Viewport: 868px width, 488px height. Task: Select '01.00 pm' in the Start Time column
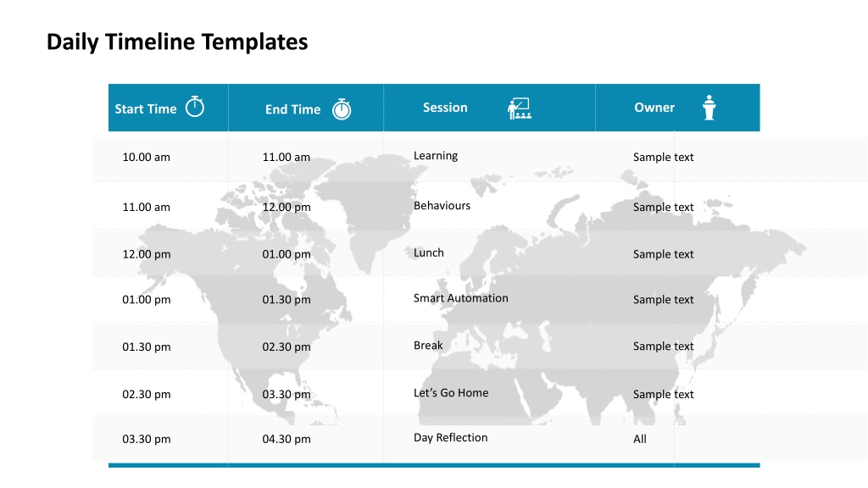click(146, 300)
